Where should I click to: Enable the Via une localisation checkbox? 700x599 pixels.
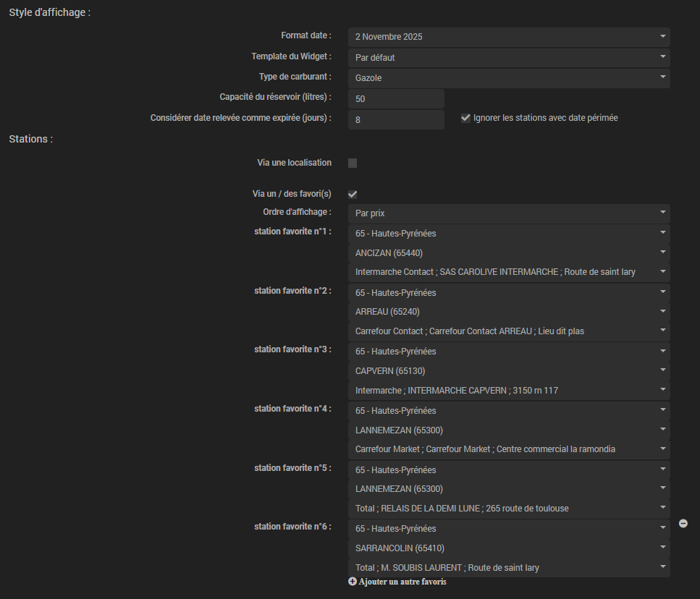pyautogui.click(x=353, y=163)
